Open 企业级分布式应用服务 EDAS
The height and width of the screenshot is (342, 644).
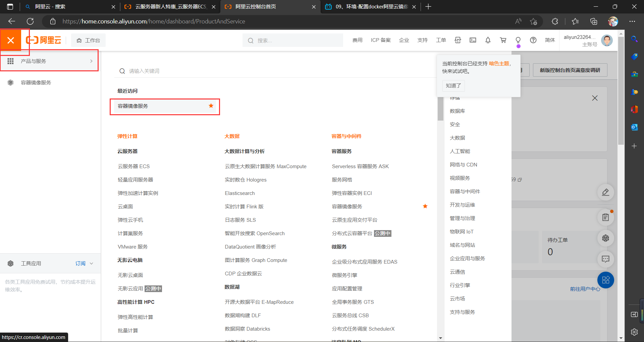click(365, 262)
